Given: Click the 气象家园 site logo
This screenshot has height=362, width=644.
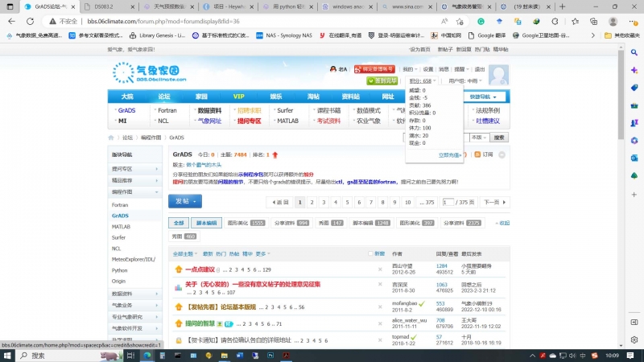Looking at the screenshot, I should click(x=151, y=74).
